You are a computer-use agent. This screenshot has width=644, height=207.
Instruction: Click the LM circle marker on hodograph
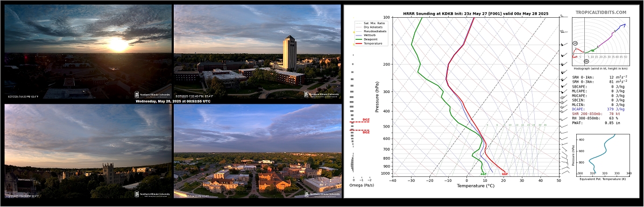(575, 43)
